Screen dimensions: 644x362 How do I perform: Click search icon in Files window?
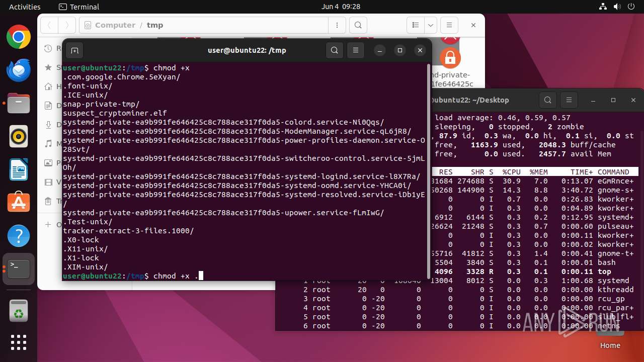pos(358,25)
